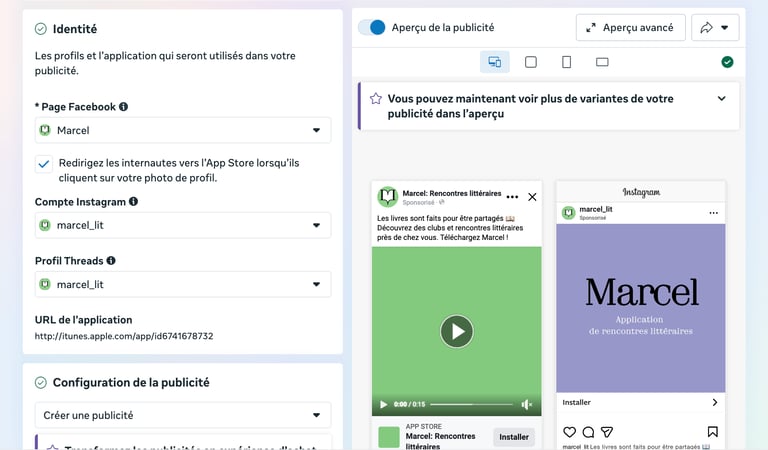Click the info icon beside Profil Threads
This screenshot has width=768, height=450.
pyautogui.click(x=111, y=261)
